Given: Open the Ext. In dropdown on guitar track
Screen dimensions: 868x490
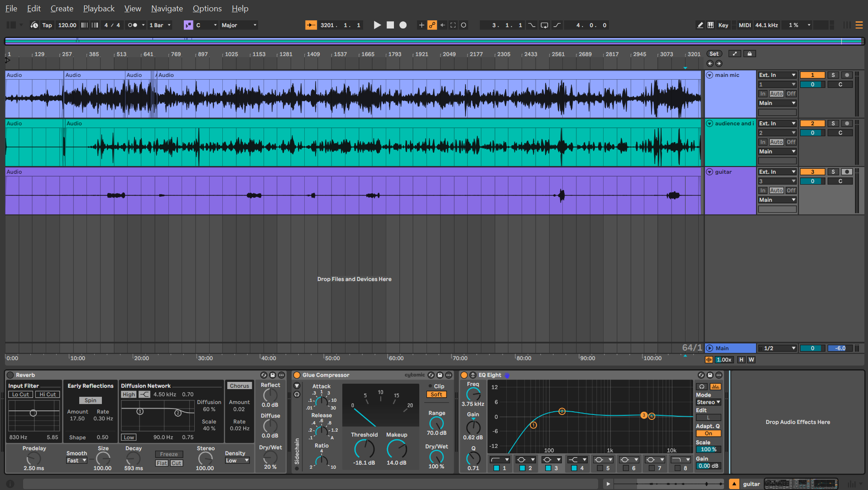Looking at the screenshot, I should click(x=777, y=171).
